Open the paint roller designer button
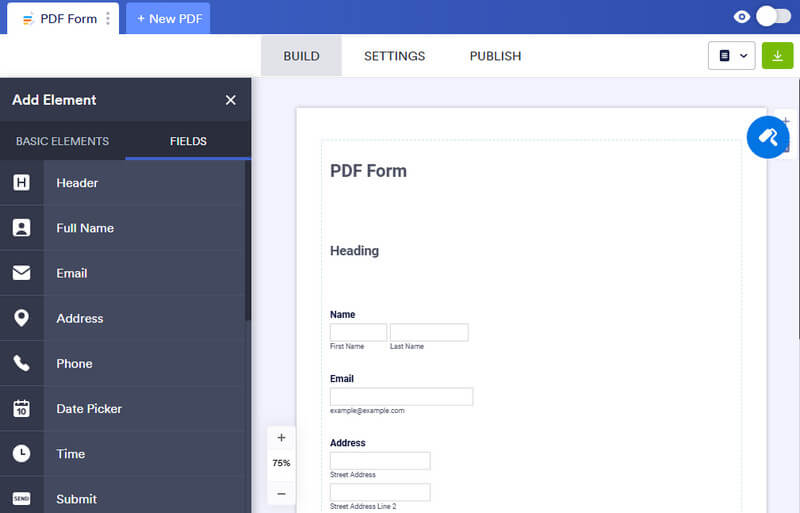This screenshot has width=800, height=513. click(x=768, y=137)
